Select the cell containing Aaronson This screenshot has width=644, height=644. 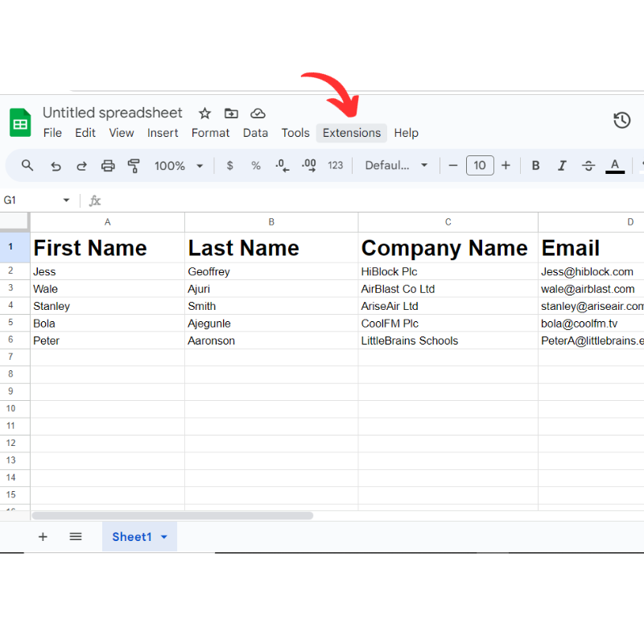click(x=271, y=341)
